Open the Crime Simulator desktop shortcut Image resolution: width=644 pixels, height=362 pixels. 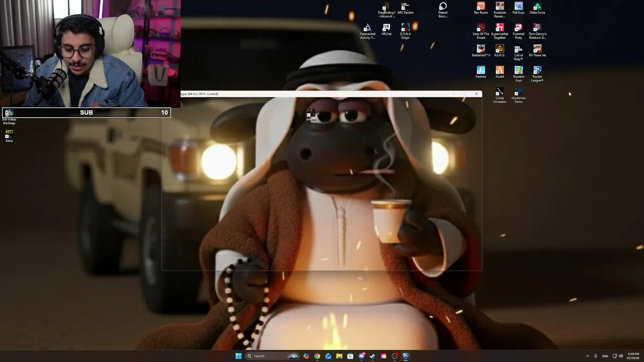(500, 96)
